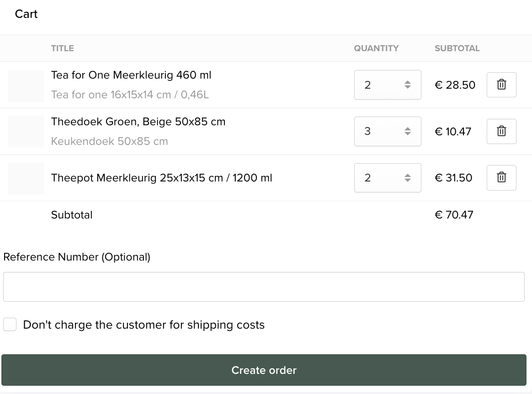Viewport: 532px width, 394px height.
Task: Open the Theedoek Groen product thumbnail
Action: 26,131
